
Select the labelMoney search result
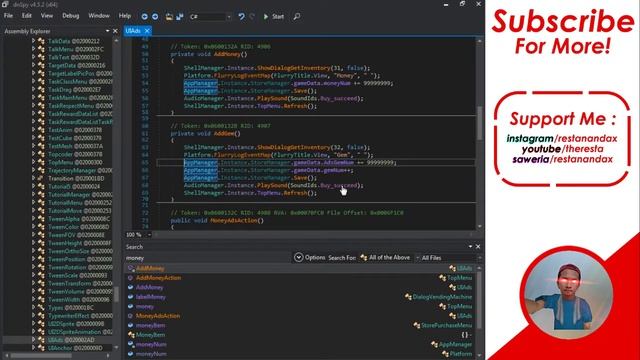pyautogui.click(x=300, y=297)
